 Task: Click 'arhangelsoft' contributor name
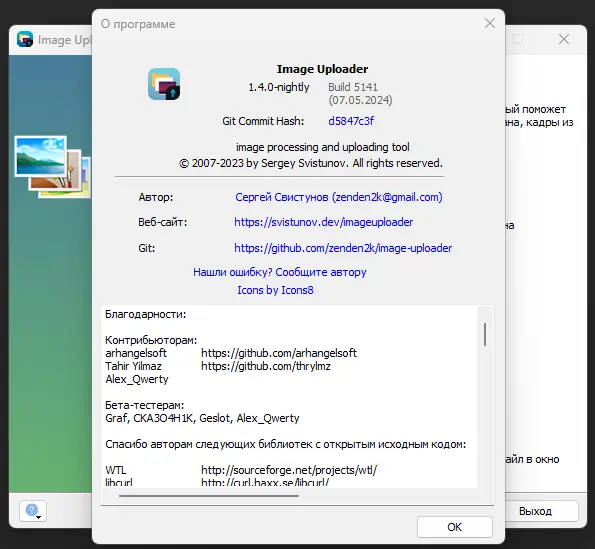coord(136,353)
